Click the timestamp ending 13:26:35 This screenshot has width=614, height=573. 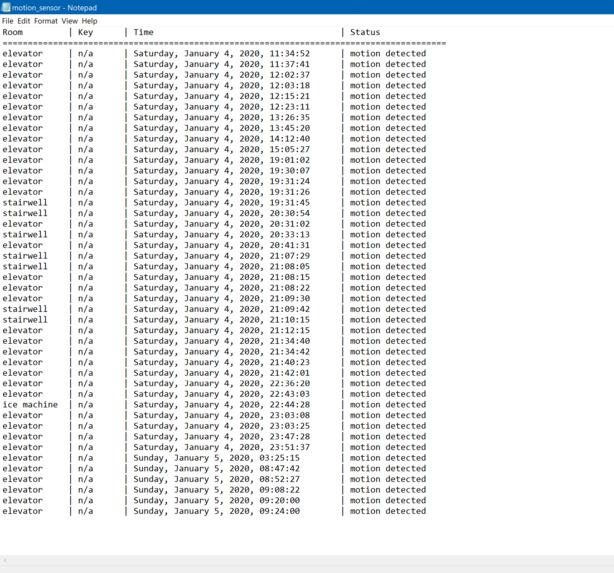click(222, 117)
